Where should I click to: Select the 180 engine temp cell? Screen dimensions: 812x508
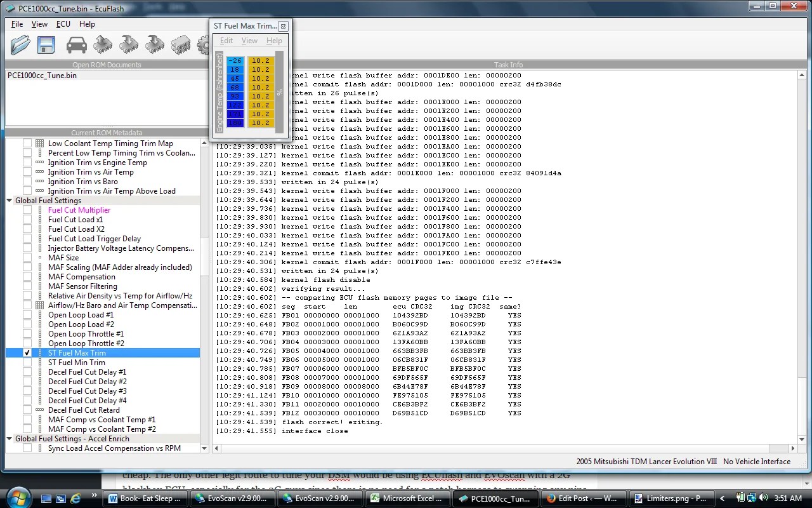(x=235, y=123)
